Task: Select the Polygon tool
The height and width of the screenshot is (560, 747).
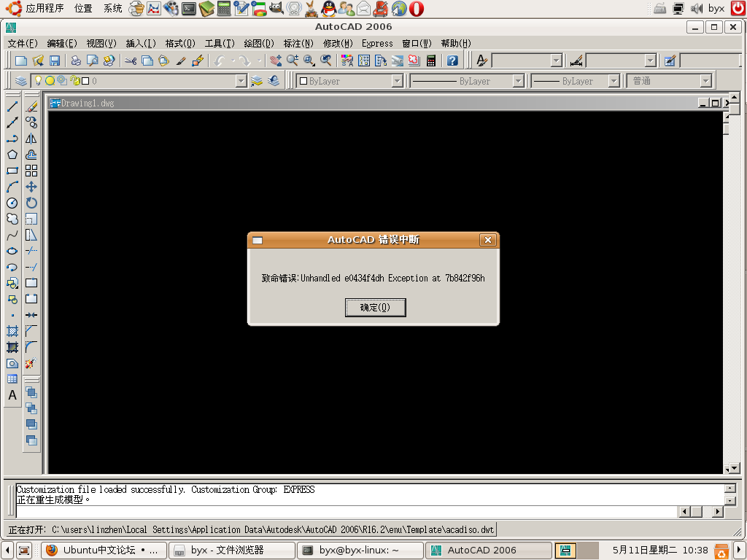Action: [x=12, y=155]
